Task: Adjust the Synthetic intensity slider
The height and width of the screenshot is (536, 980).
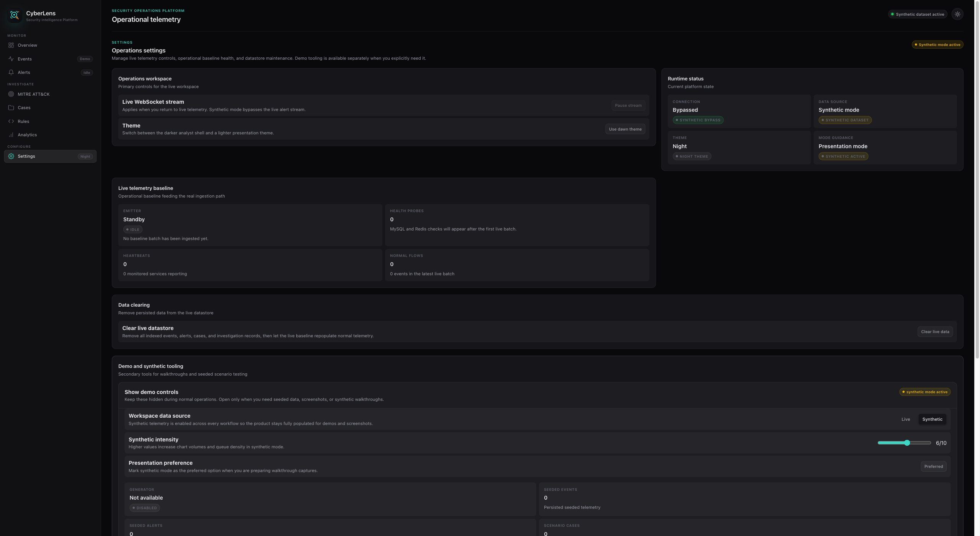Action: pos(907,443)
